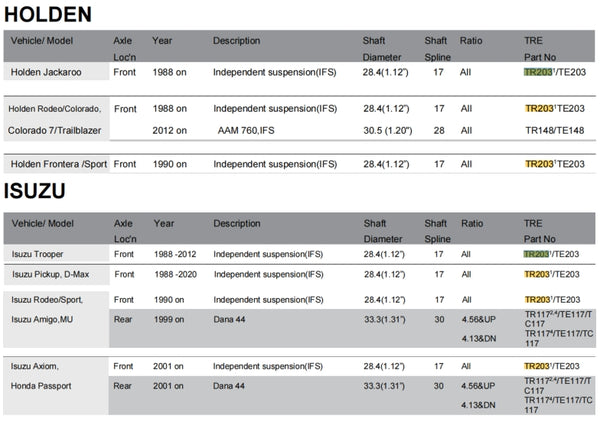
Task: Click the Colorado 7/Trailblazer model text
Action: pyautogui.click(x=56, y=129)
